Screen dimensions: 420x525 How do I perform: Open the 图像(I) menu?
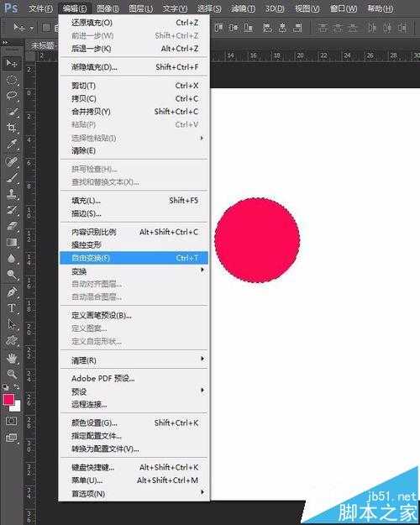108,8
